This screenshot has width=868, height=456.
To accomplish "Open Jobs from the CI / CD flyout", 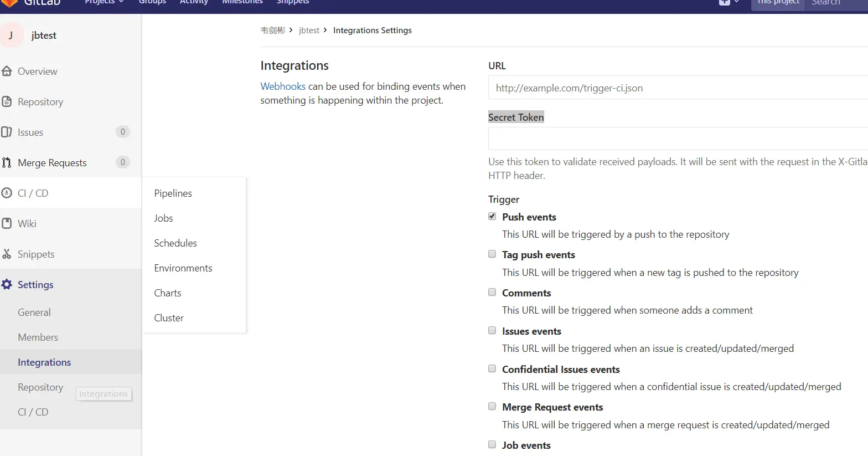I will pyautogui.click(x=163, y=218).
